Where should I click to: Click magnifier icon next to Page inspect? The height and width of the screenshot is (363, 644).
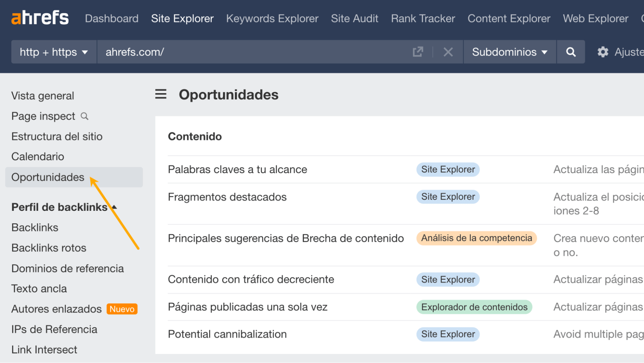pos(84,116)
